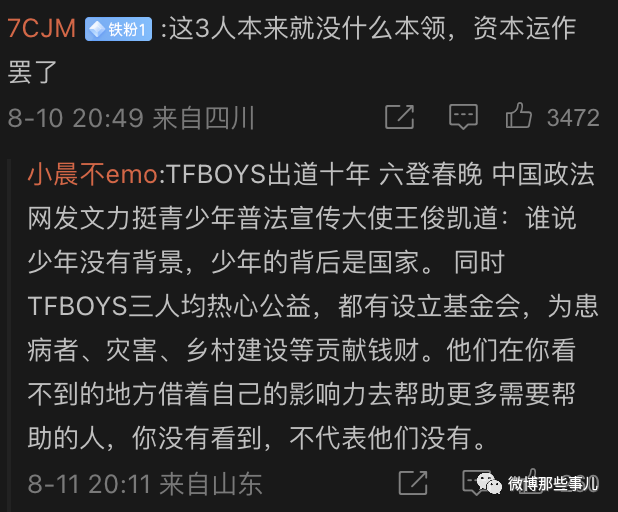Viewport: 618px width, 512px height.
Task: Click the share icon on 小晨不emo's reply
Action: 412,485
